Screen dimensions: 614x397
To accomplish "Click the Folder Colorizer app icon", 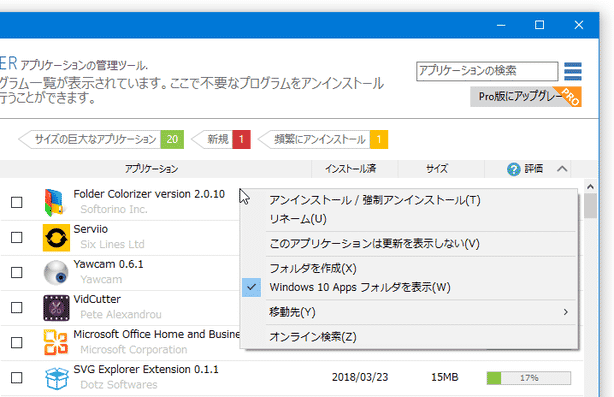I will (x=54, y=202).
